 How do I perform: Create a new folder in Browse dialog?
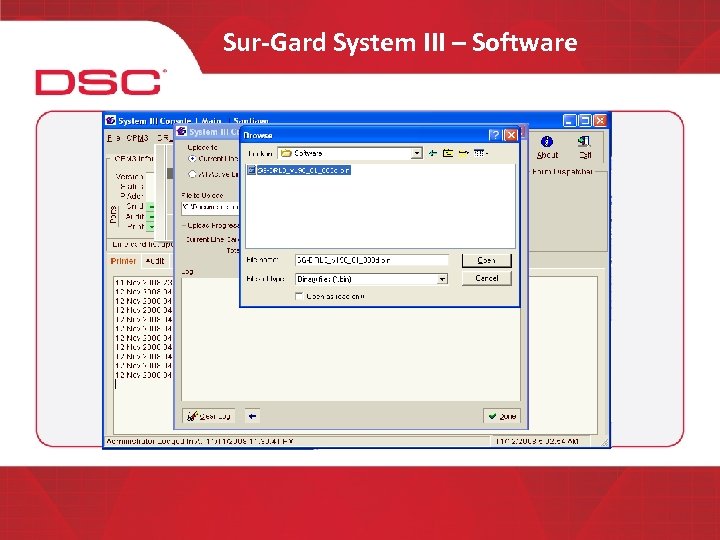click(463, 153)
